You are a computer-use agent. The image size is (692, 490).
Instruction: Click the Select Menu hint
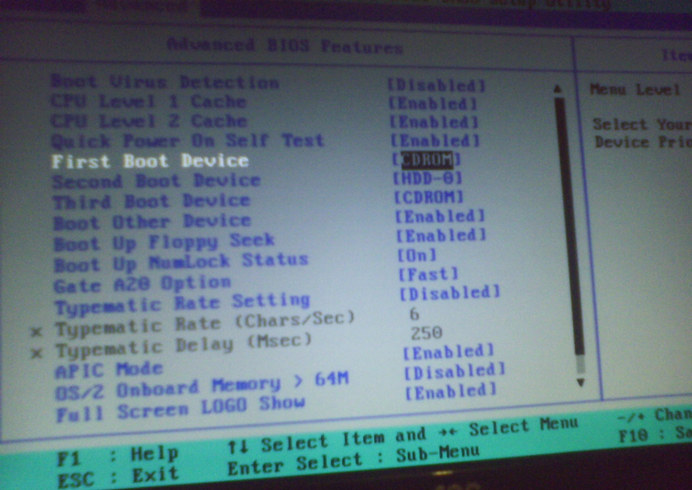click(509, 427)
